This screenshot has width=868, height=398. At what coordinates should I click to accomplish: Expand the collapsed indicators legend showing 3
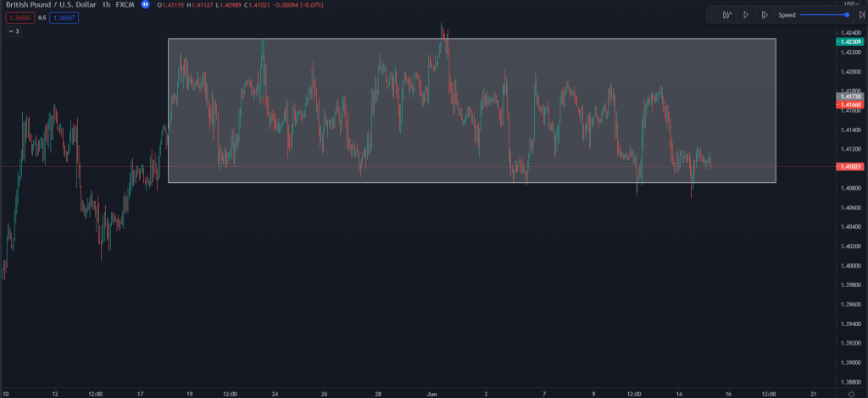click(x=14, y=31)
